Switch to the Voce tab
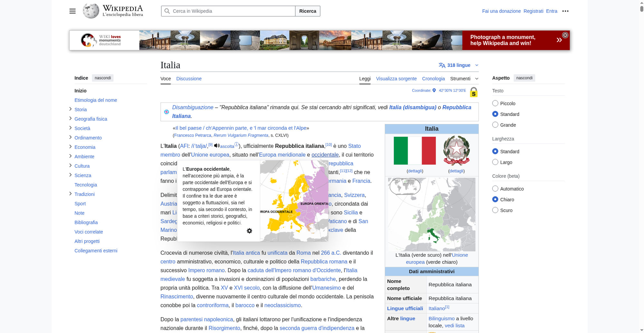The height and width of the screenshot is (333, 644). (166, 79)
